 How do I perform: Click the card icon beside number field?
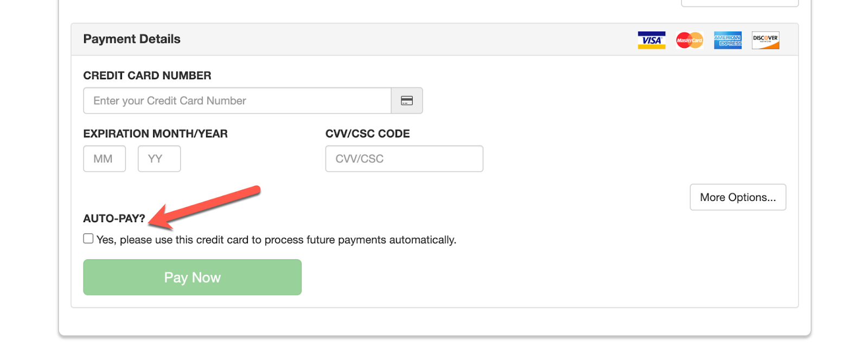[407, 101]
